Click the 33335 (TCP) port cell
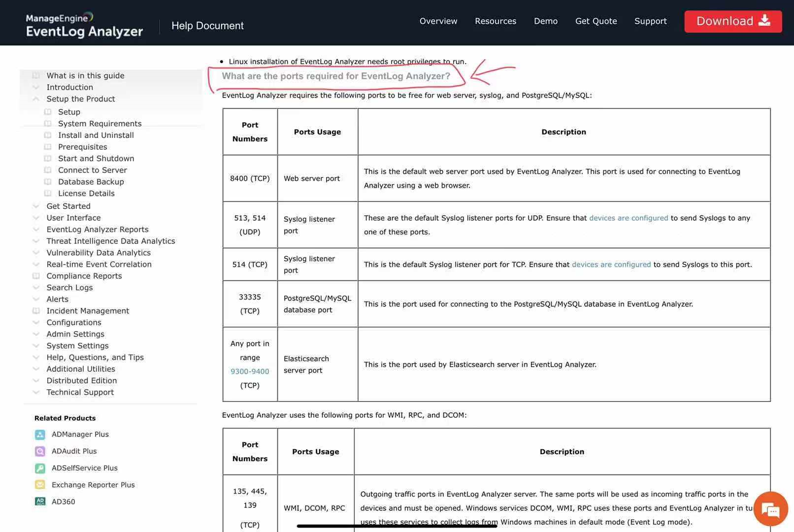Viewport: 794px width, 532px height. click(250, 304)
